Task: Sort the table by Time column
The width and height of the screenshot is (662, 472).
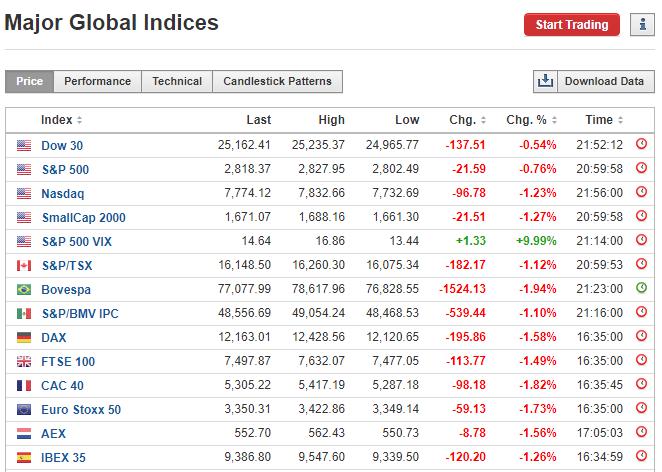Action: click(604, 120)
